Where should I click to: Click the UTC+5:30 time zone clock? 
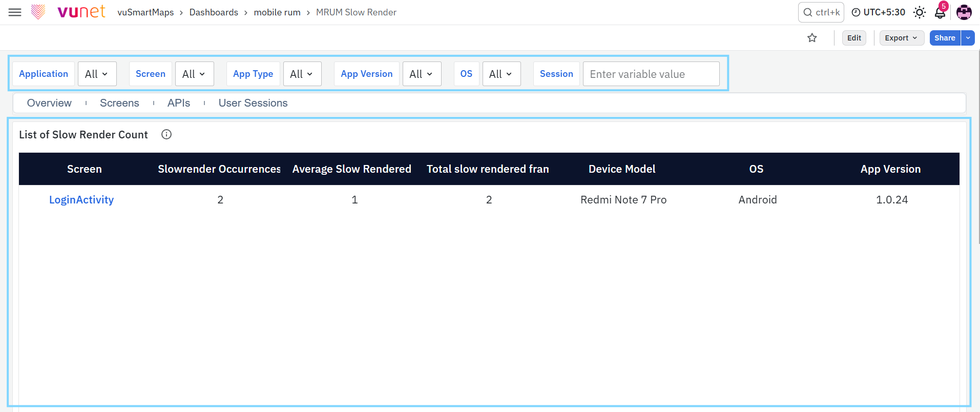pyautogui.click(x=879, y=12)
